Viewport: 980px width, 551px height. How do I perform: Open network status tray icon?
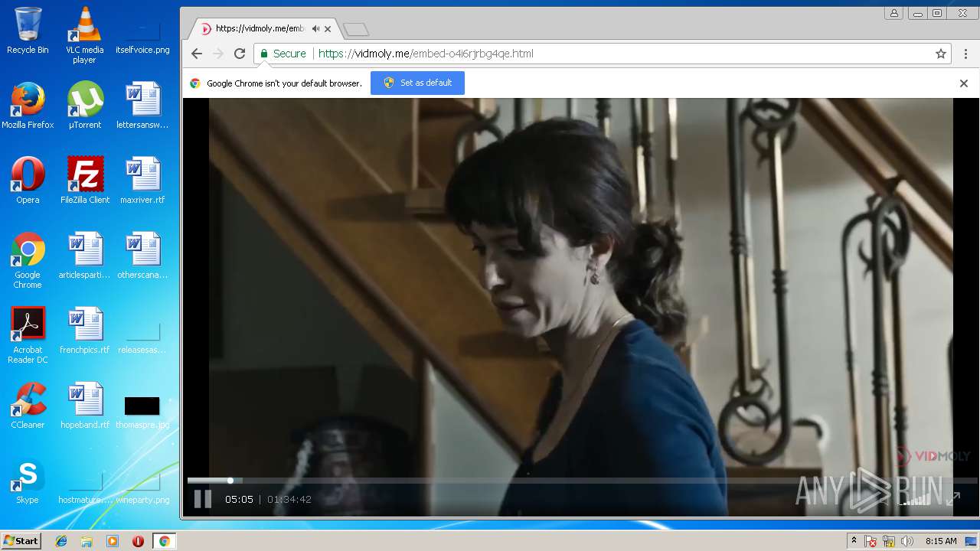click(889, 541)
